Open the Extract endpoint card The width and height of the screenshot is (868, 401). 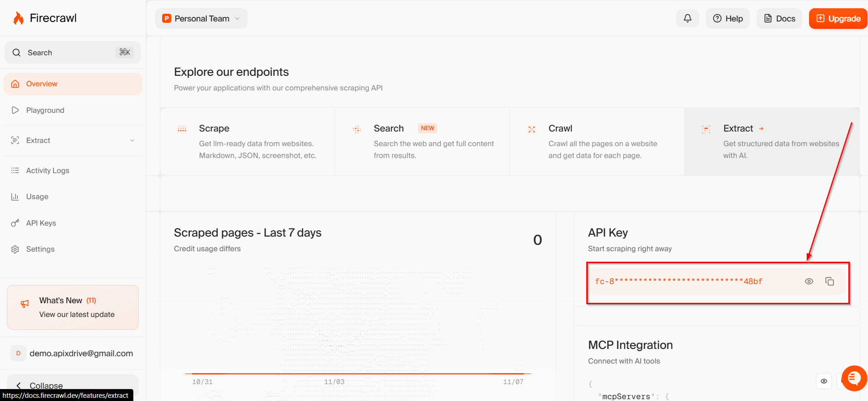point(772,142)
